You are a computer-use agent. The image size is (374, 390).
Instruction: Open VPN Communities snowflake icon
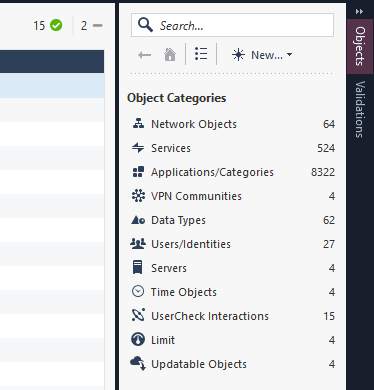pos(138,196)
